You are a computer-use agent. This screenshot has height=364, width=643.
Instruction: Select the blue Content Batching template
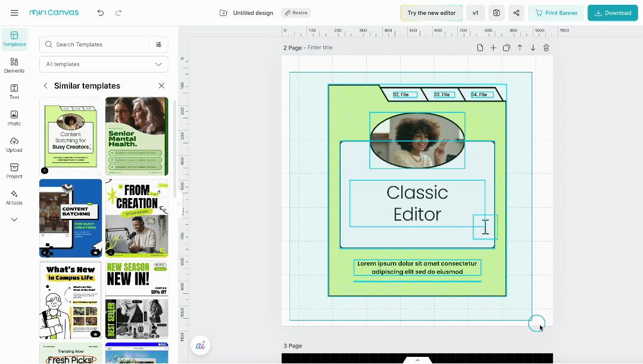click(x=70, y=218)
